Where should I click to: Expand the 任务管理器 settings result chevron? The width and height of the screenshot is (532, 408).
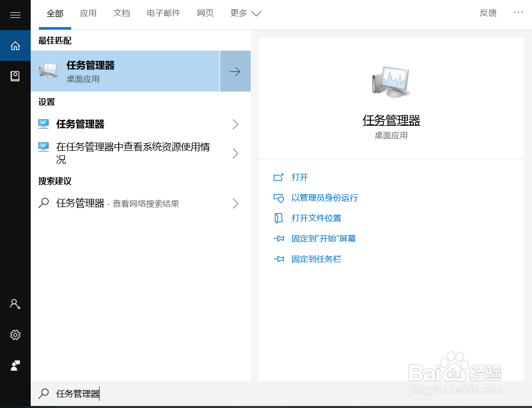(x=235, y=124)
